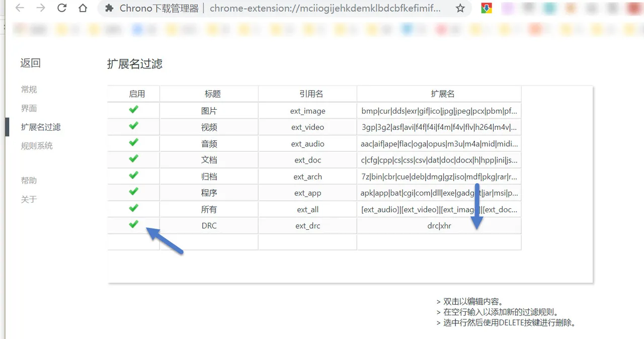Select the 图片 title cell
Image resolution: width=644 pixels, height=339 pixels.
(209, 111)
